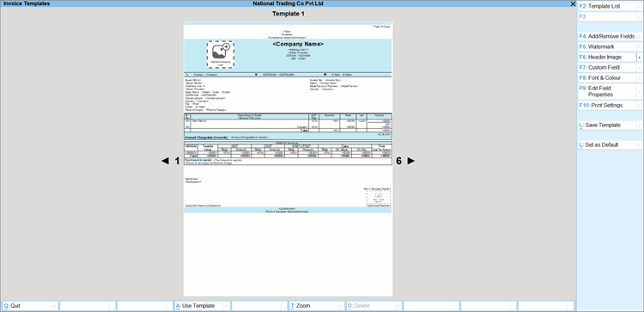Click the item table header row in template

[x=288, y=116]
